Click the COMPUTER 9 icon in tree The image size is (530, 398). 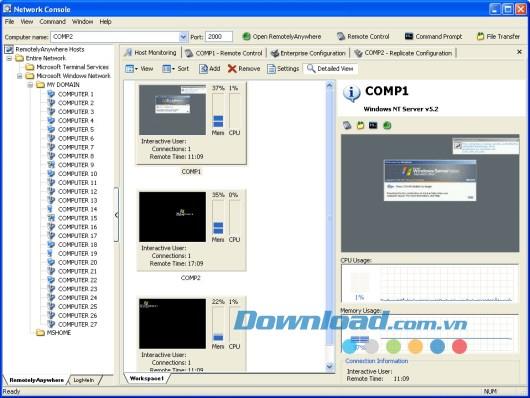pyautogui.click(x=51, y=165)
